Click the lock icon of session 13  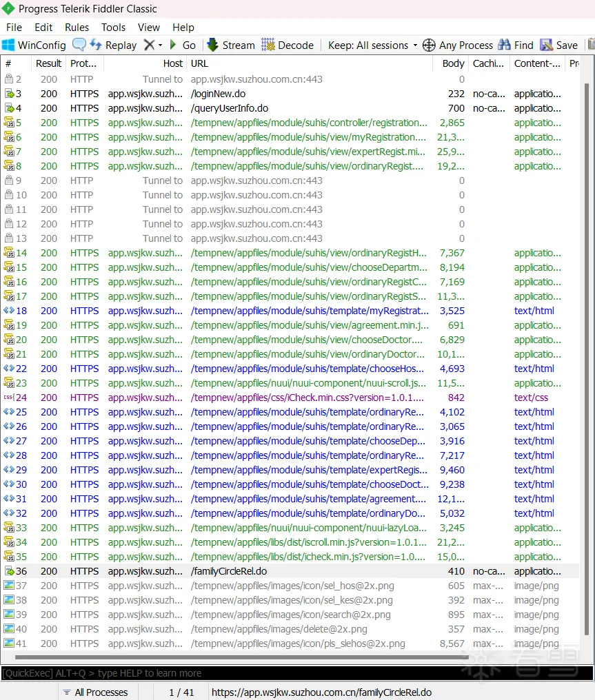coord(8,238)
